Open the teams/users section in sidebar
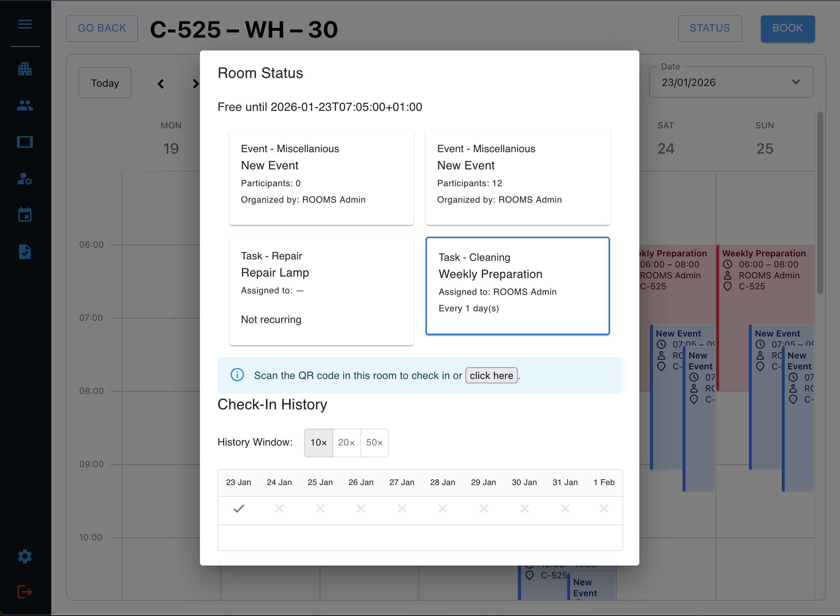This screenshot has width=840, height=616. click(24, 105)
